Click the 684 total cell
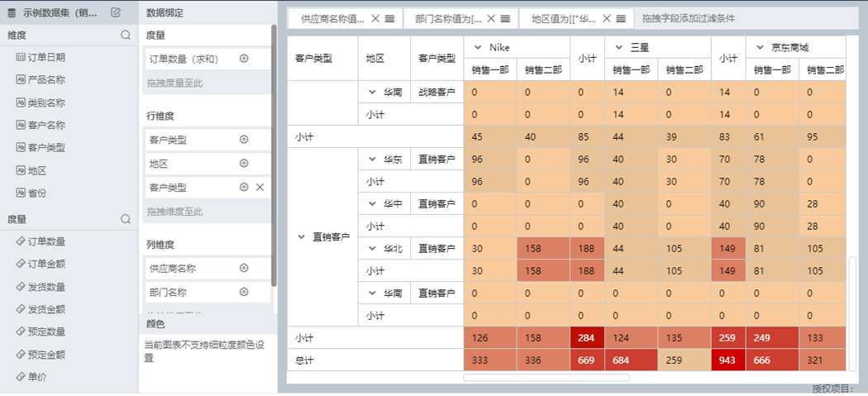The width and height of the screenshot is (868, 396). 631,360
